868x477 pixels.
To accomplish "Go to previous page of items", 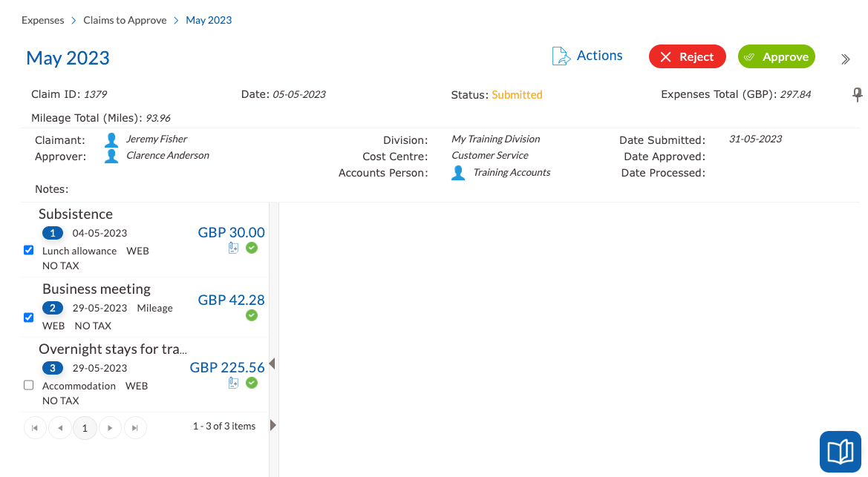I will tap(60, 428).
